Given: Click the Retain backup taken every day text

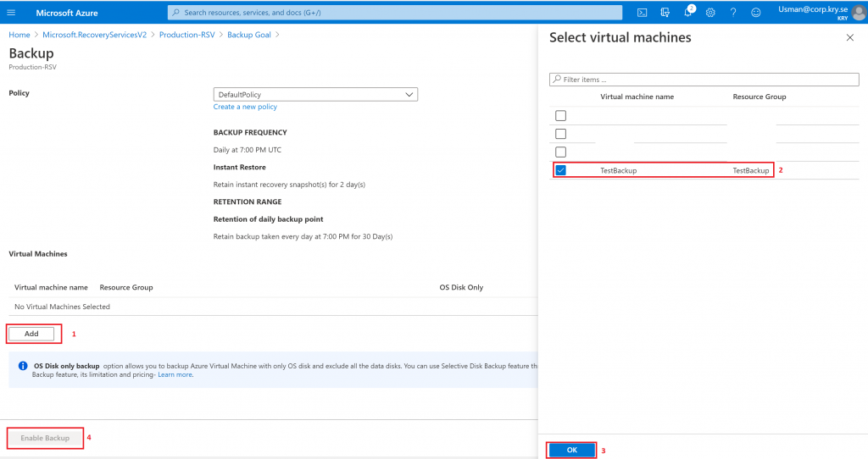Looking at the screenshot, I should point(303,236).
